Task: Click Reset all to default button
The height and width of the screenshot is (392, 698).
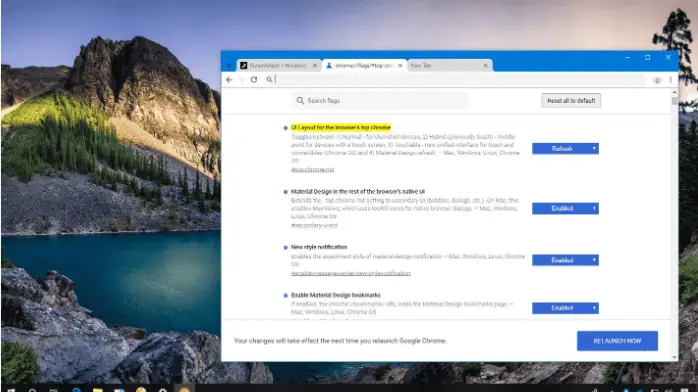Action: pyautogui.click(x=571, y=101)
